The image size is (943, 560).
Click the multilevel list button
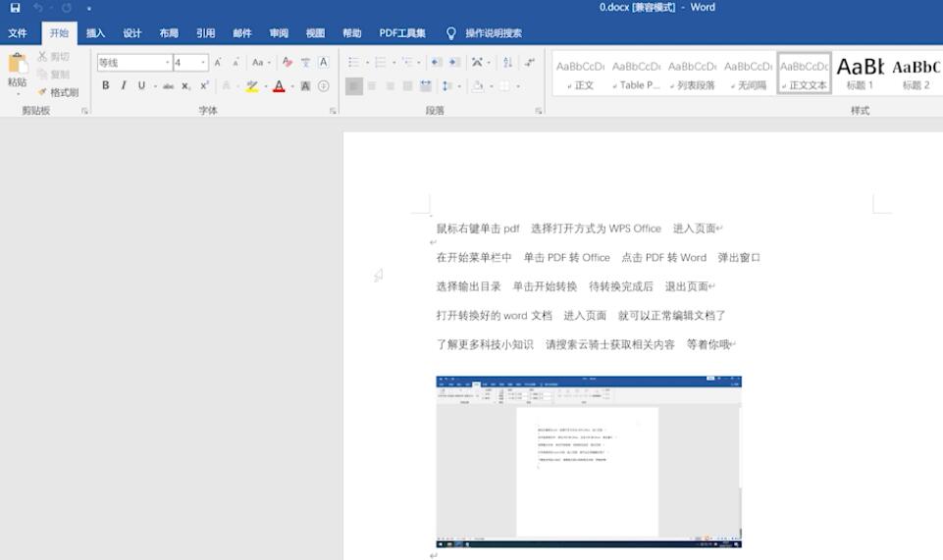408,63
